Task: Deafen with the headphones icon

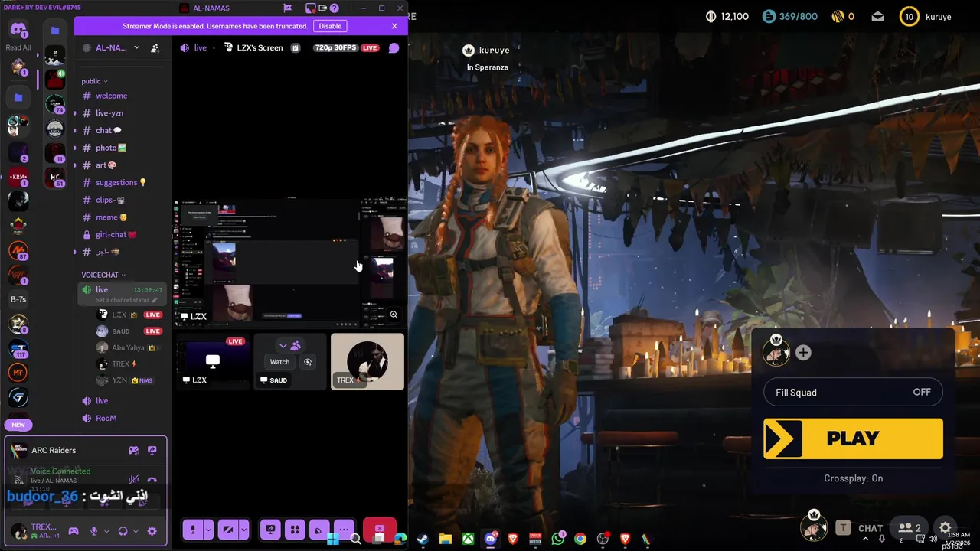Action: [x=122, y=531]
